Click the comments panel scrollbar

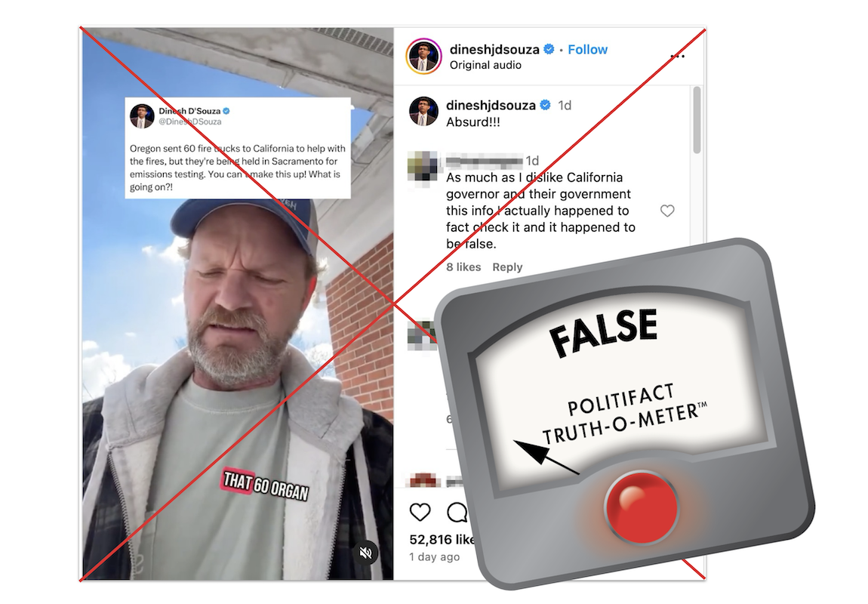point(697,119)
